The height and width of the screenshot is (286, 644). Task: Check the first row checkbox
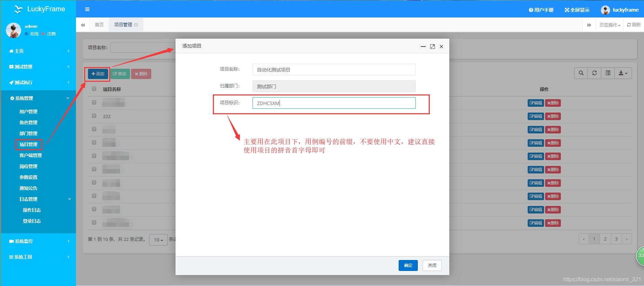click(x=94, y=102)
